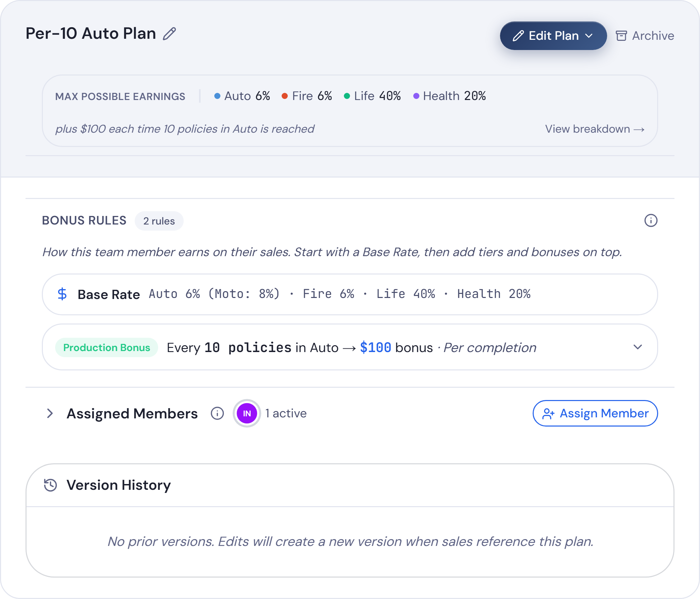
Task: Expand the Production Bonus rule chevron
Action: pos(638,347)
